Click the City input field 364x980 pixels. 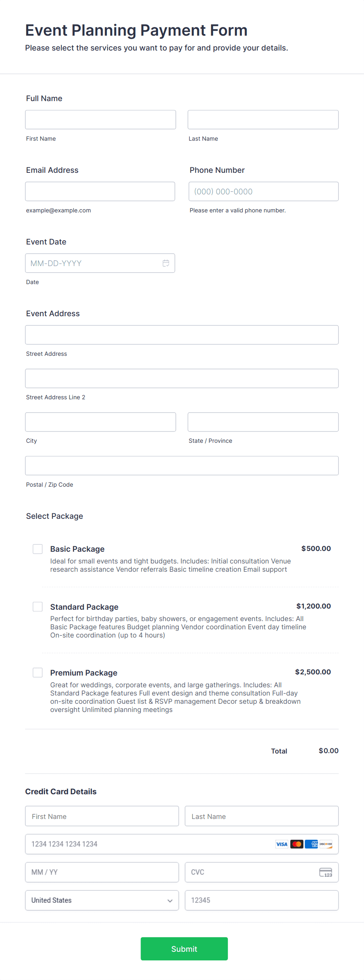[x=100, y=422]
